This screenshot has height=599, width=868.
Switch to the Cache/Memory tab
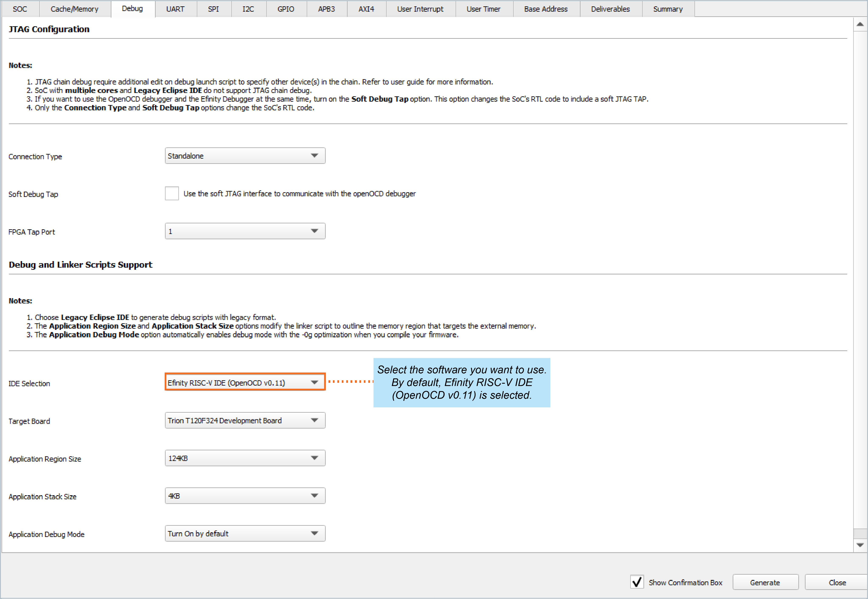[x=74, y=9]
